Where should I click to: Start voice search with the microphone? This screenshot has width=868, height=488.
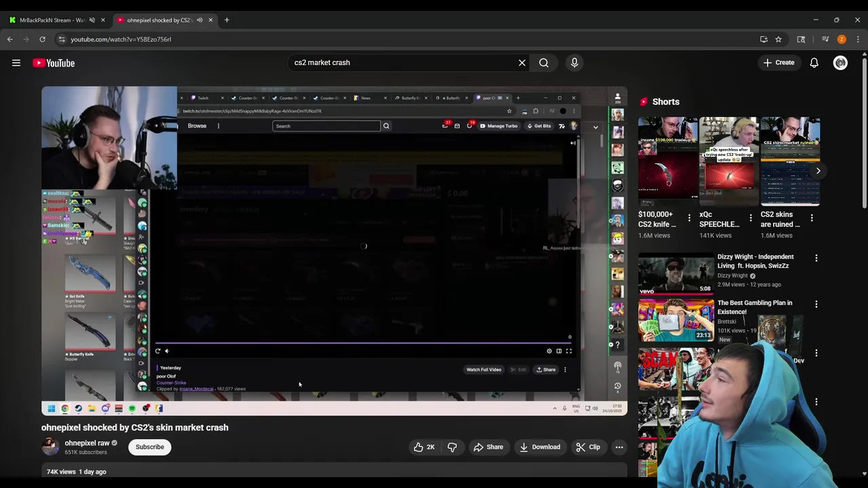(x=574, y=63)
